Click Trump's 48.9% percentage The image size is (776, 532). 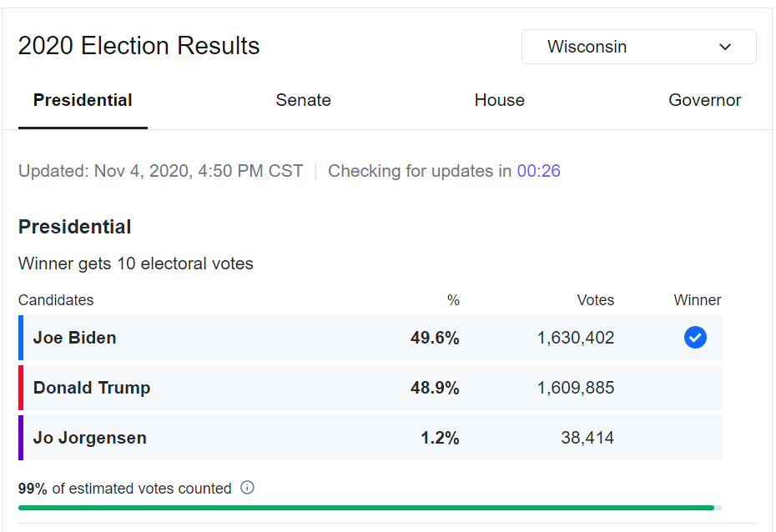click(x=435, y=388)
